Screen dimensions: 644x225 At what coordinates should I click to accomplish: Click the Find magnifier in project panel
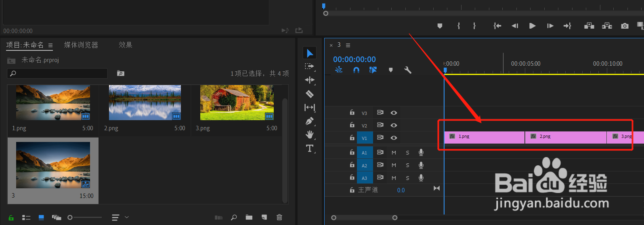234,218
